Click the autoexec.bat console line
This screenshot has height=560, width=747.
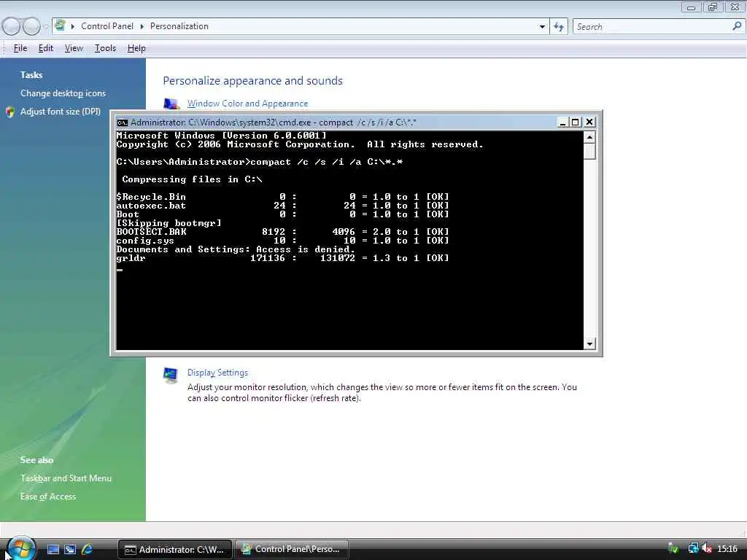pos(283,206)
